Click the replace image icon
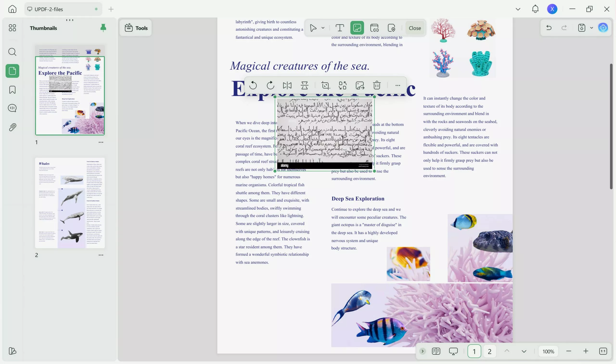 pos(343,85)
